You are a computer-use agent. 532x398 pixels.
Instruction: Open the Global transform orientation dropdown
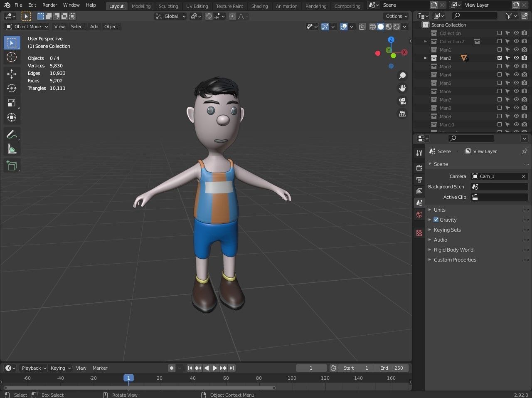click(170, 16)
